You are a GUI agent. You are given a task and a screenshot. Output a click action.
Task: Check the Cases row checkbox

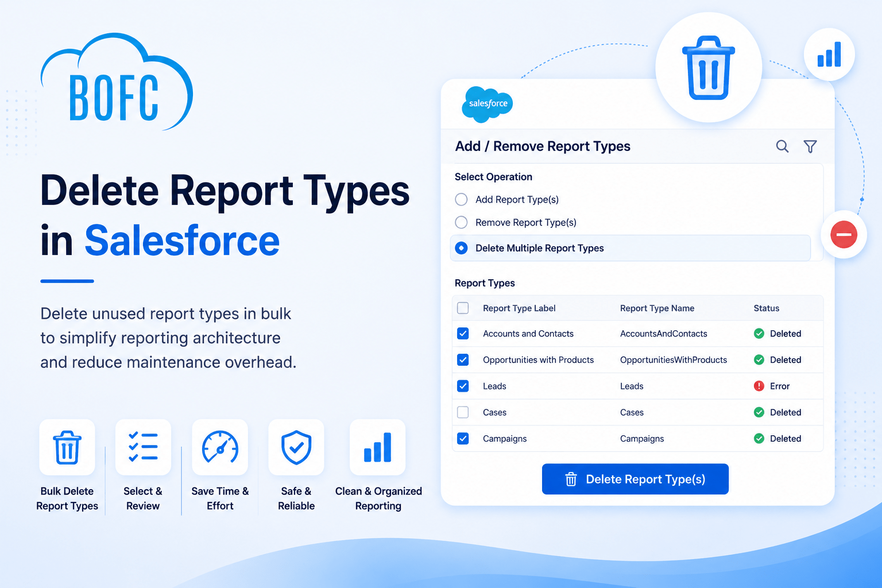coord(463,412)
